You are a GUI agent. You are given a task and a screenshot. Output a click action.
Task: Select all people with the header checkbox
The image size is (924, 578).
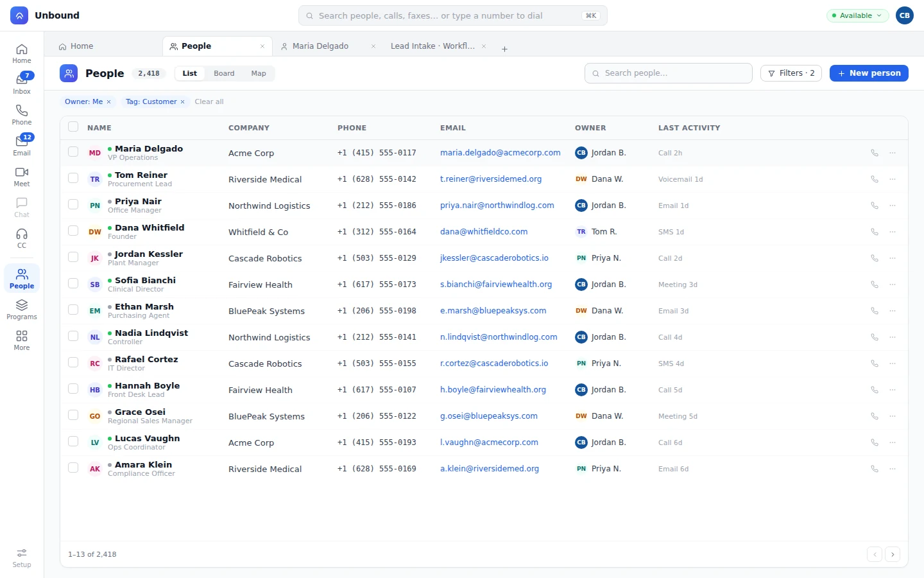coord(73,127)
